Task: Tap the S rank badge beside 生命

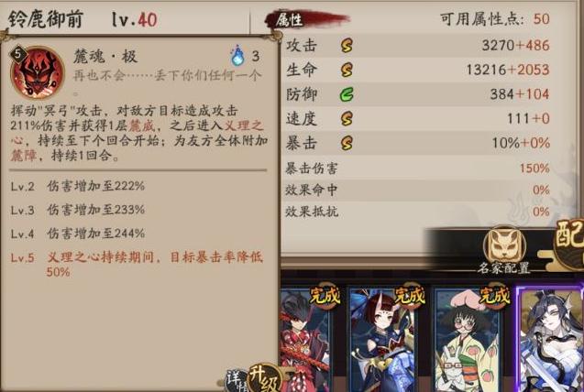Action: (x=347, y=70)
